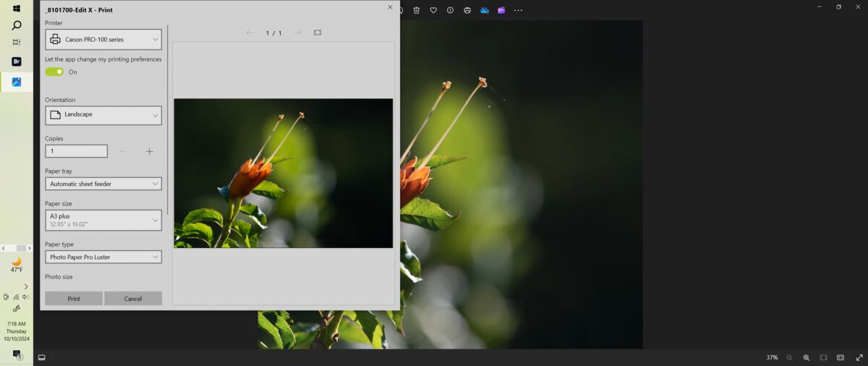Close the Print dialog with the X
This screenshot has width=868, height=366.
pyautogui.click(x=391, y=7)
